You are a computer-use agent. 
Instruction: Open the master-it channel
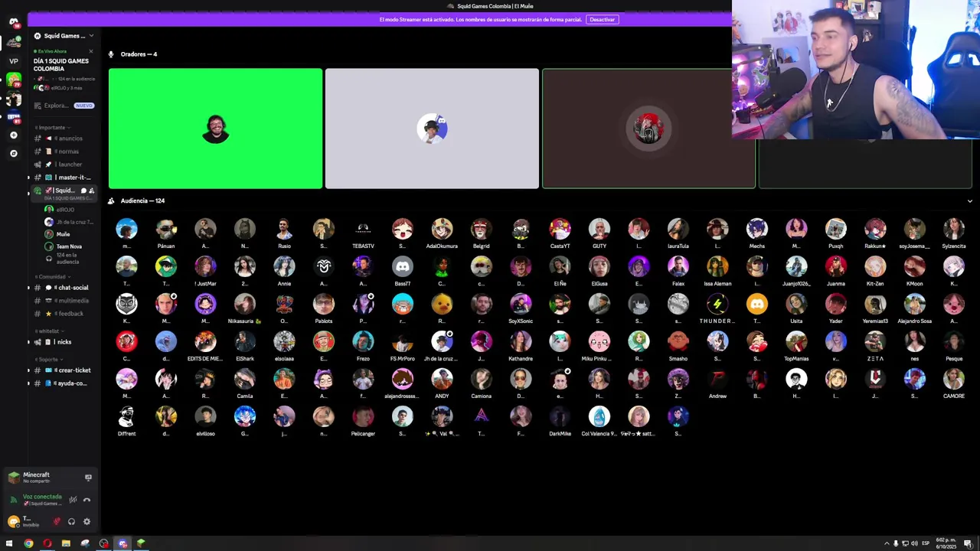click(x=64, y=178)
